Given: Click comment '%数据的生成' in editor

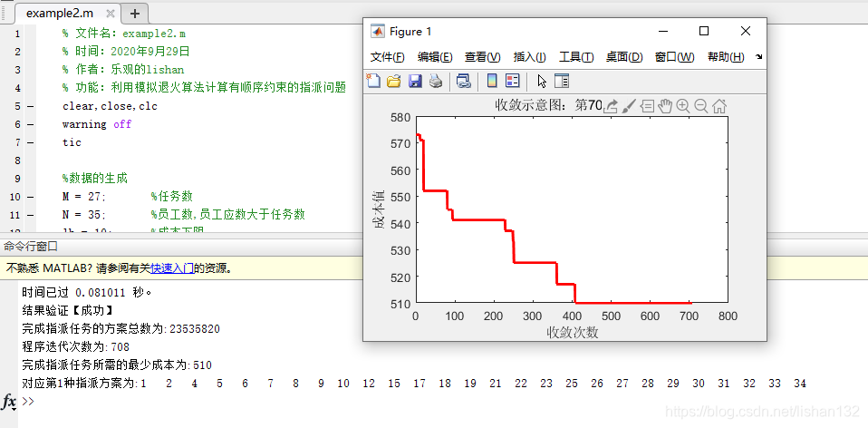Looking at the screenshot, I should click(94, 179).
